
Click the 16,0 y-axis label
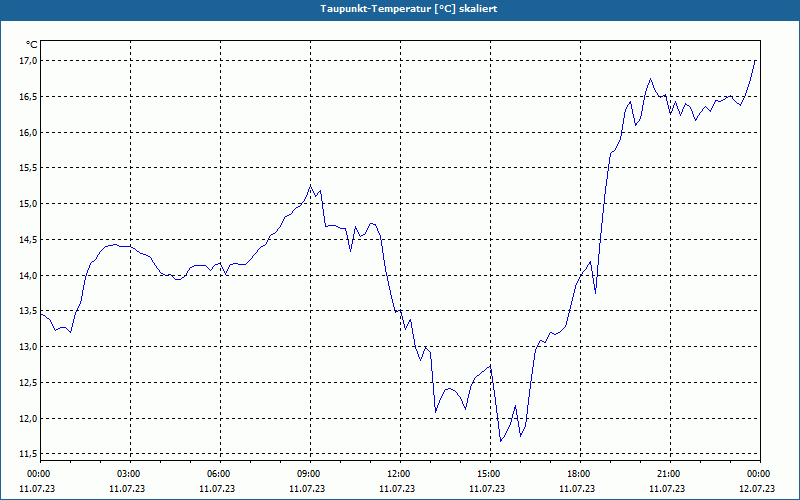pyautogui.click(x=30, y=132)
